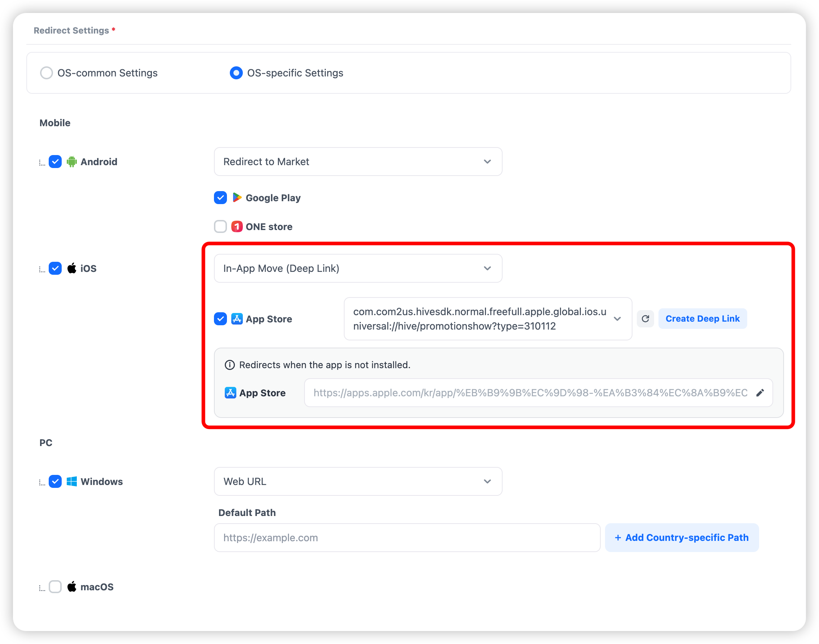Click the Default Path URL input field
Screen dimensions: 819x644
pyautogui.click(x=407, y=538)
